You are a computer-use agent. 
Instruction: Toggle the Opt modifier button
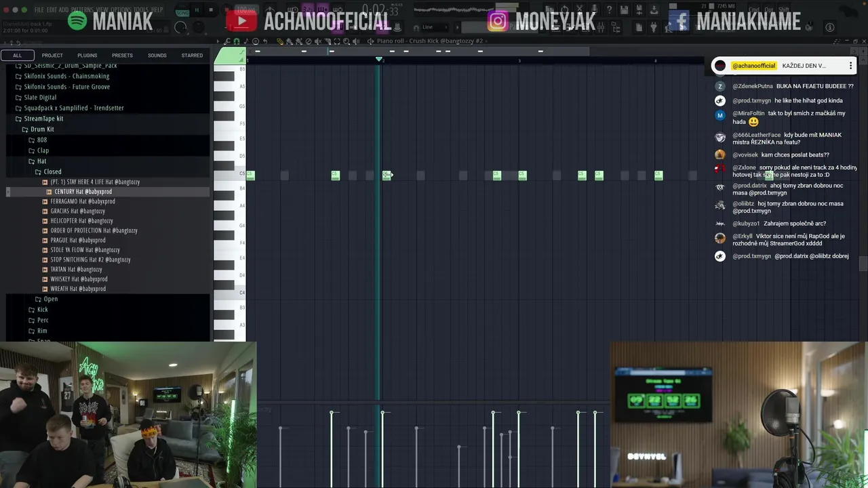[x=769, y=9]
